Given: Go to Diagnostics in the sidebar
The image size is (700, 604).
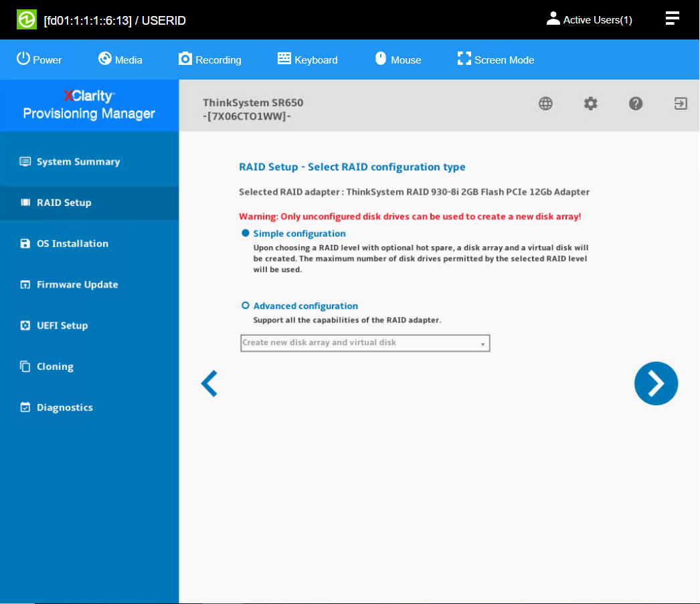Looking at the screenshot, I should (x=64, y=407).
